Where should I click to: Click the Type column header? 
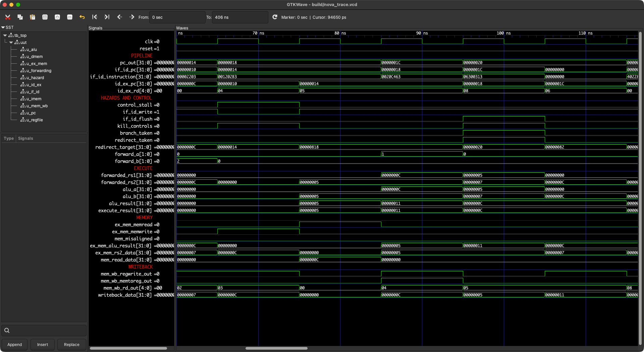coord(9,138)
